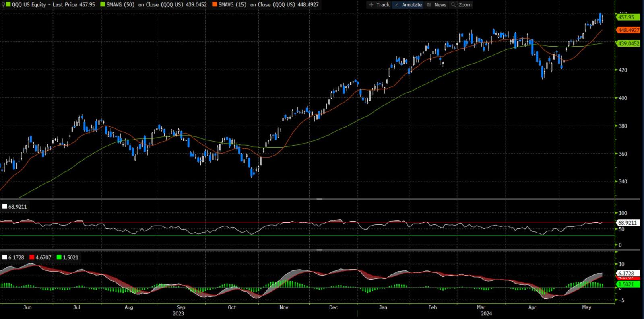The width and height of the screenshot is (644, 319).
Task: Toggle the SMAVG (15) orange legend square
Action: coord(215,5)
